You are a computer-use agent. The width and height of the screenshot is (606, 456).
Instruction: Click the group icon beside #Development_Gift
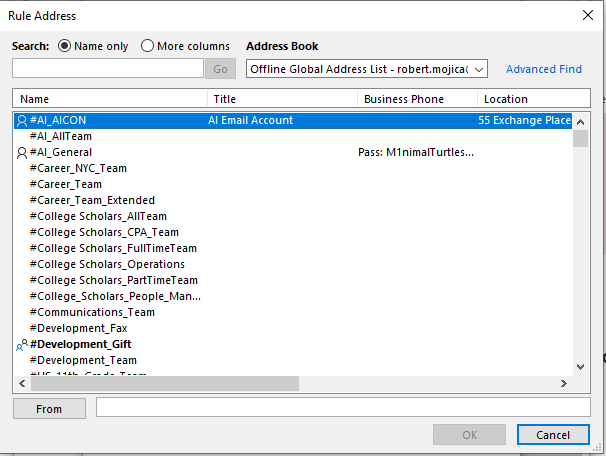pos(22,344)
